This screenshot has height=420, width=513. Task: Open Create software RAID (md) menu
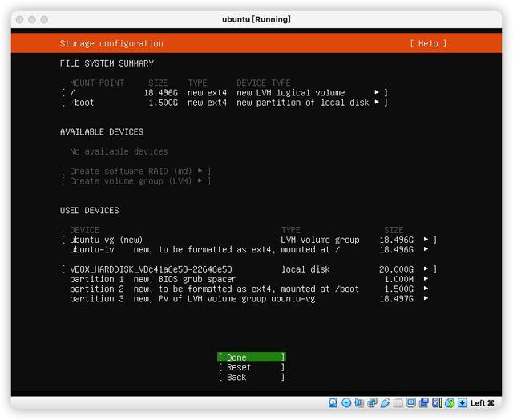coord(135,171)
